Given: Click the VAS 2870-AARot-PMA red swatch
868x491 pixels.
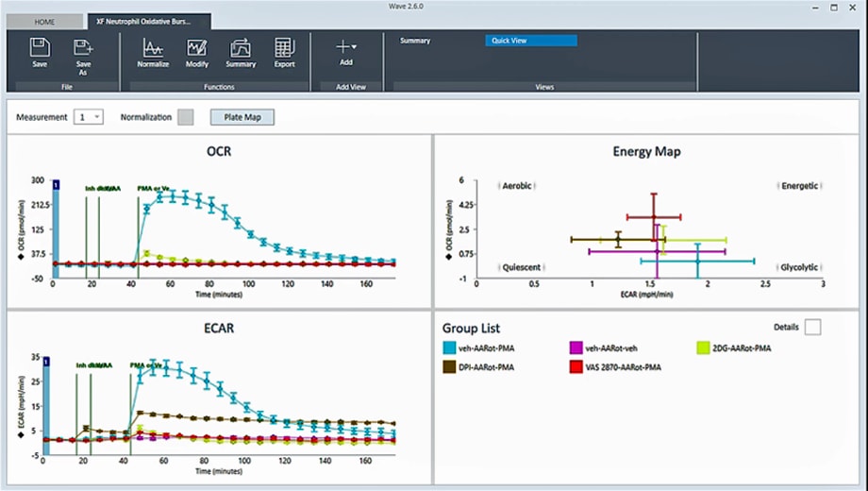Looking at the screenshot, I should (x=577, y=366).
